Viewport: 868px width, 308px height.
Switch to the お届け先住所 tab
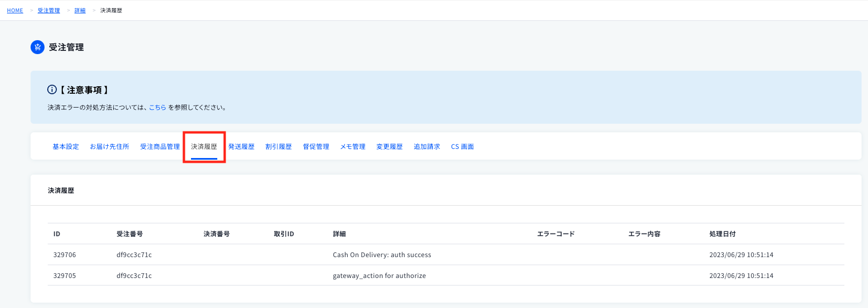(x=109, y=147)
